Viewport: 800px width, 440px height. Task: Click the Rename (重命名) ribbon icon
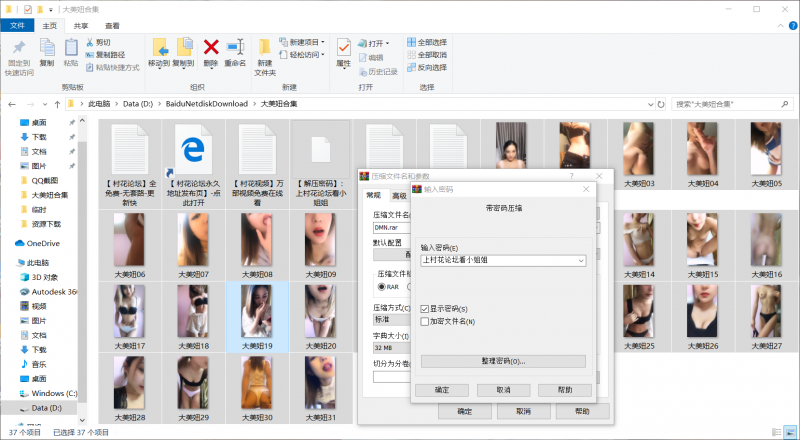[235, 47]
